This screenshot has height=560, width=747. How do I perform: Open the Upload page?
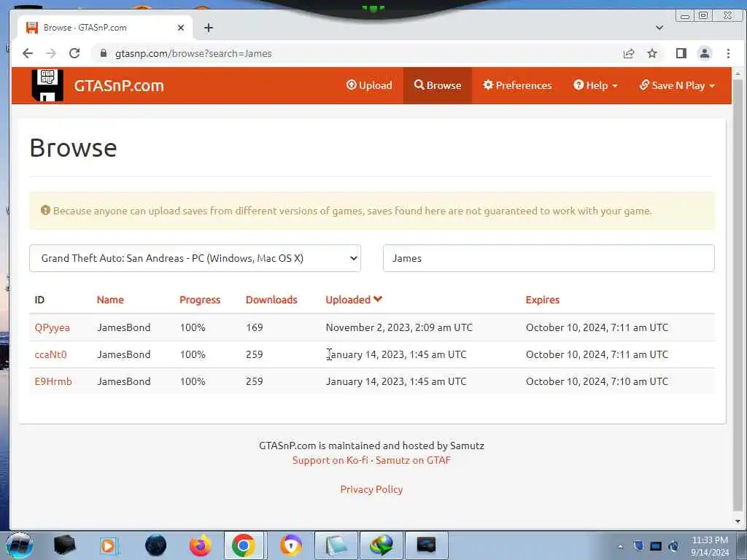pos(369,85)
